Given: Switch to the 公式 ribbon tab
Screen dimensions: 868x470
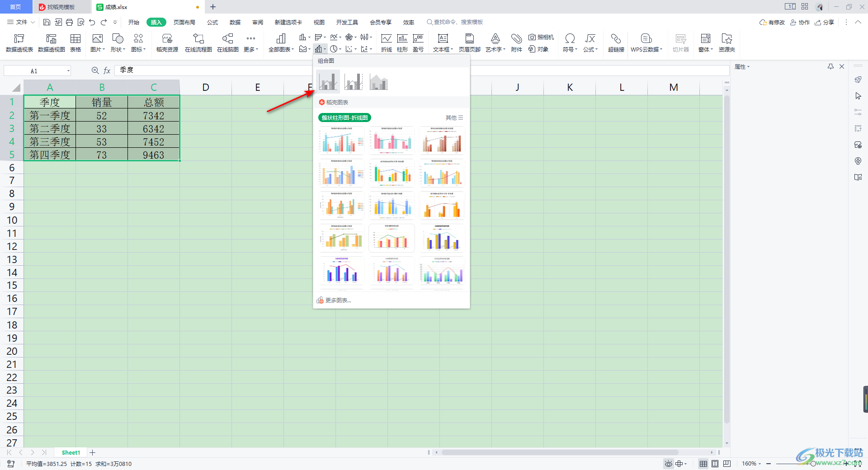Looking at the screenshot, I should [x=212, y=22].
